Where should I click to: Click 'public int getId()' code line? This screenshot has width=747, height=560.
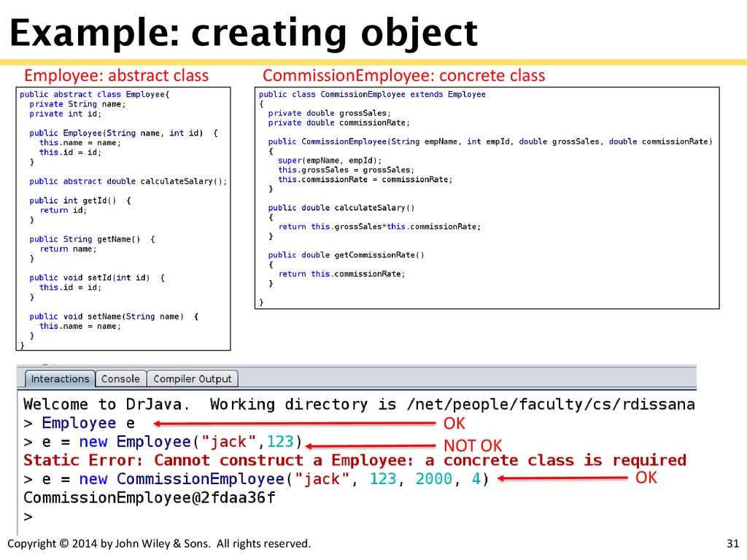[x=80, y=201]
